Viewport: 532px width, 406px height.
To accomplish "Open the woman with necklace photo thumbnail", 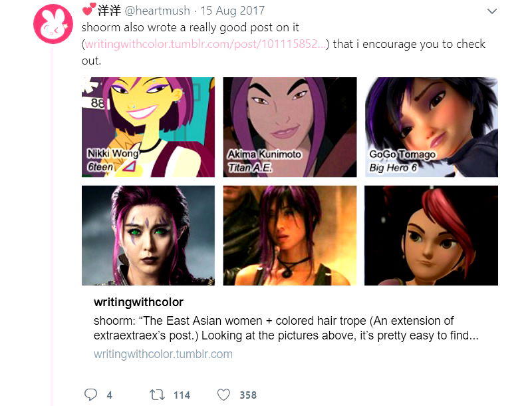I will 290,235.
